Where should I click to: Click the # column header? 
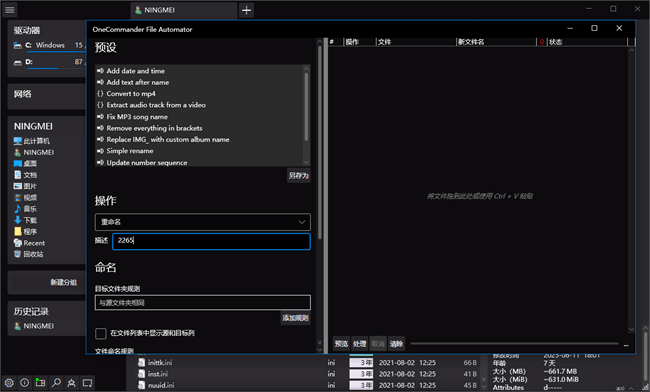(x=335, y=42)
